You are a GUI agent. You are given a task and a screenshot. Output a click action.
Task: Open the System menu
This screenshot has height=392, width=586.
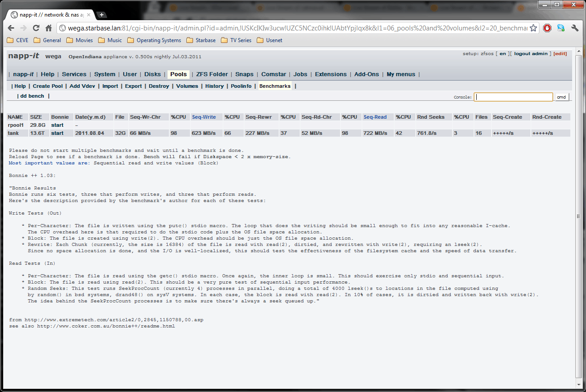click(105, 74)
